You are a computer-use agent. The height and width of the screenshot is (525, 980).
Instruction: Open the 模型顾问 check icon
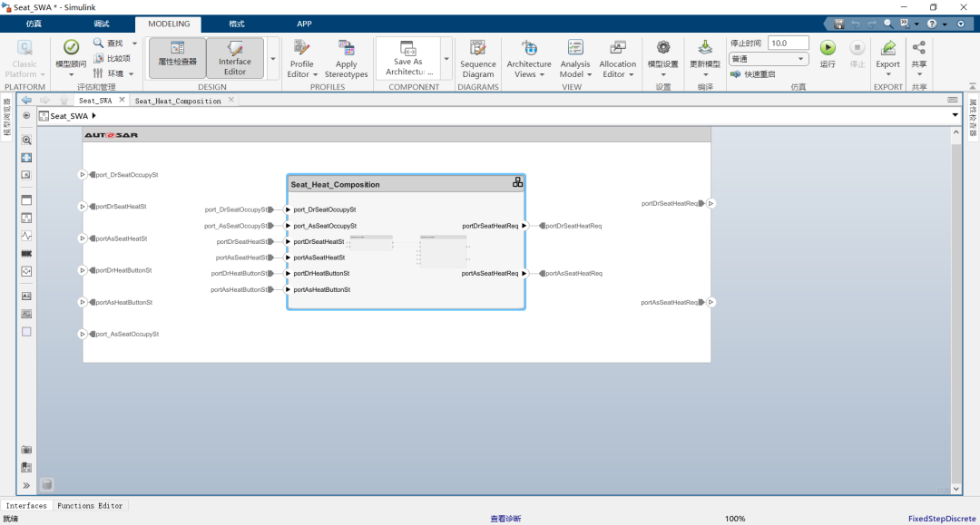[72, 47]
